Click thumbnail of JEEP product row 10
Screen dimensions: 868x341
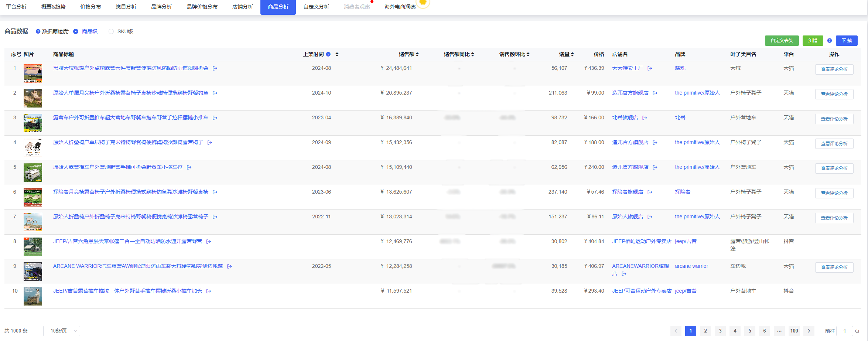pos(33,296)
